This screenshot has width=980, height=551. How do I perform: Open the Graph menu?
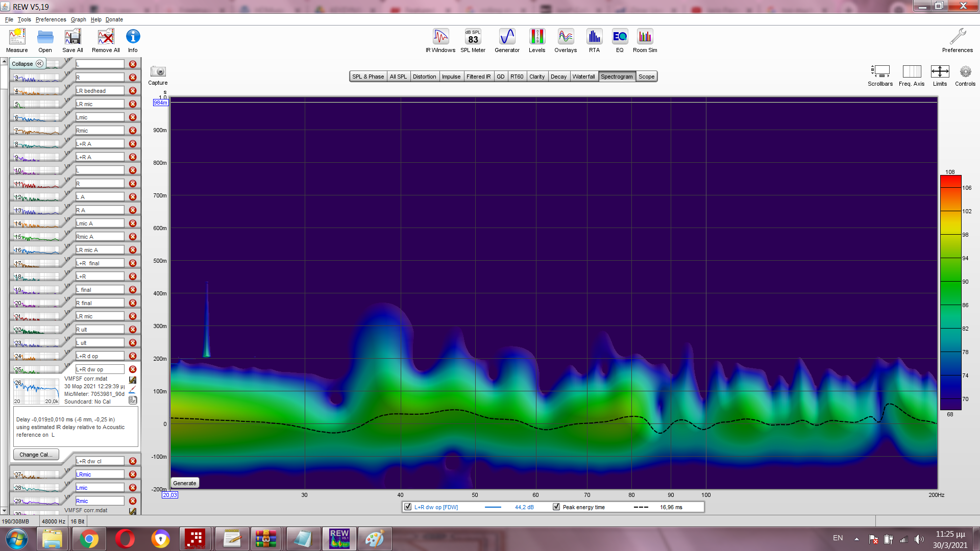click(x=78, y=19)
